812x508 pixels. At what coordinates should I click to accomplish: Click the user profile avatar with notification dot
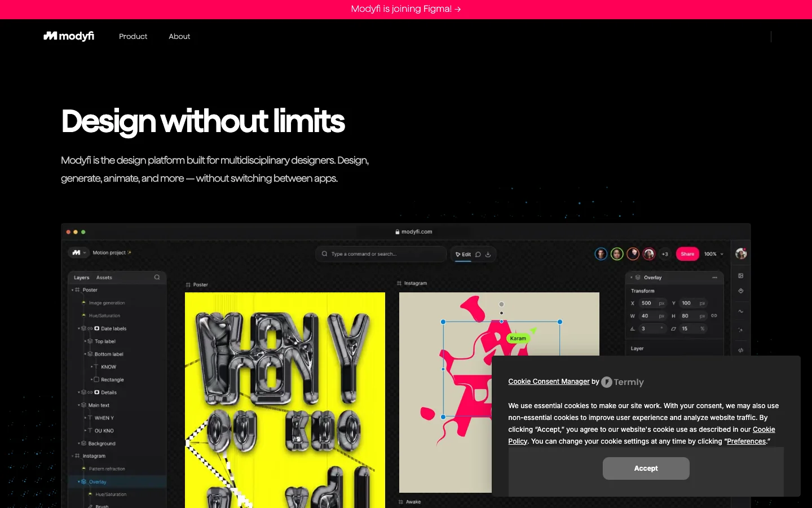[741, 253]
